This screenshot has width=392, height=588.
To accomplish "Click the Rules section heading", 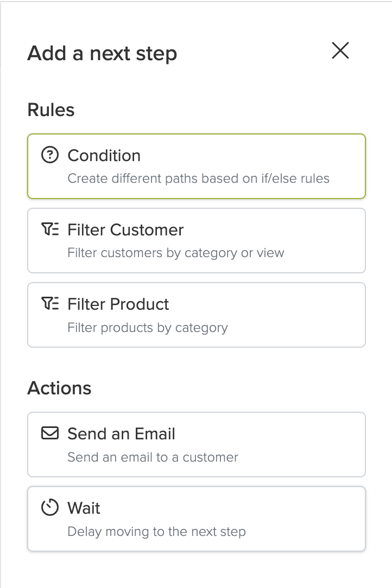I will (51, 110).
